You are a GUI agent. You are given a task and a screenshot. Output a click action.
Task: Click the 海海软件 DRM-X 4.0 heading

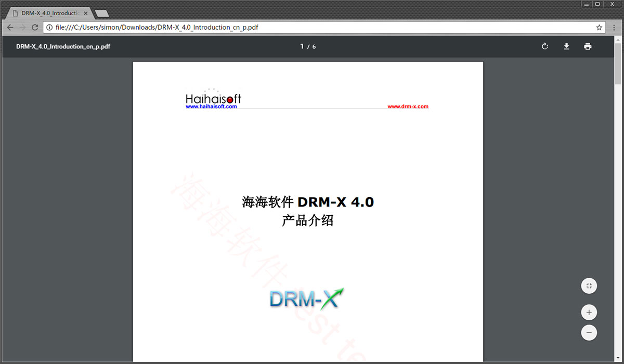[308, 202]
